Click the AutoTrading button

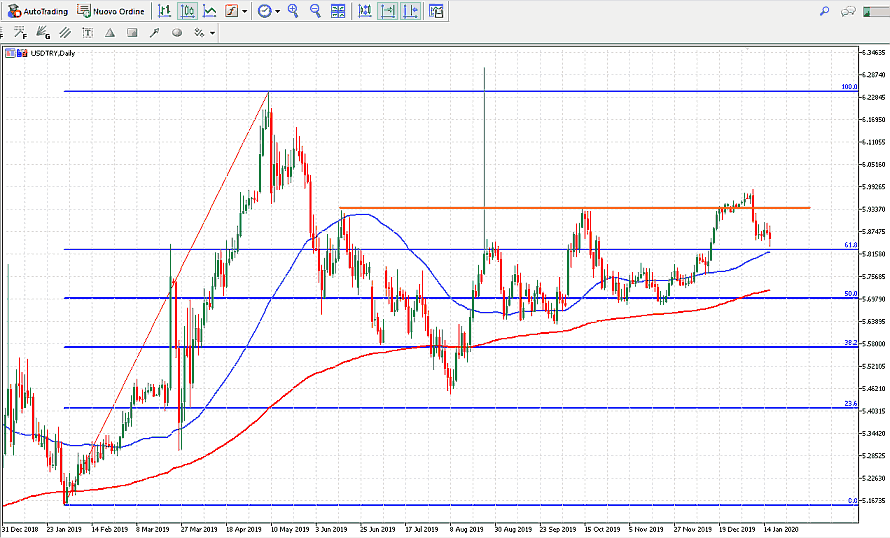39,11
